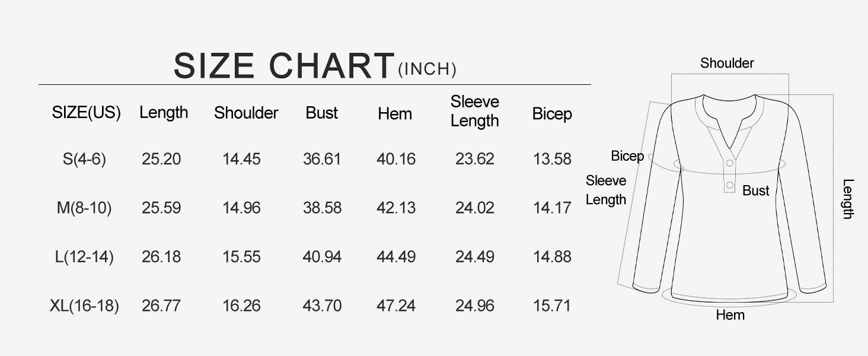Select the Bicep column header
Screen dimensions: 868x356
[x=551, y=114]
